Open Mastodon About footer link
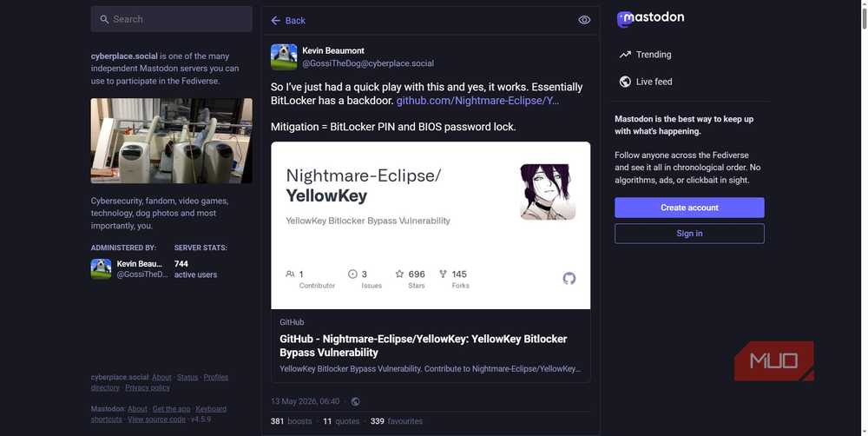Image resolution: width=868 pixels, height=436 pixels. [x=137, y=409]
